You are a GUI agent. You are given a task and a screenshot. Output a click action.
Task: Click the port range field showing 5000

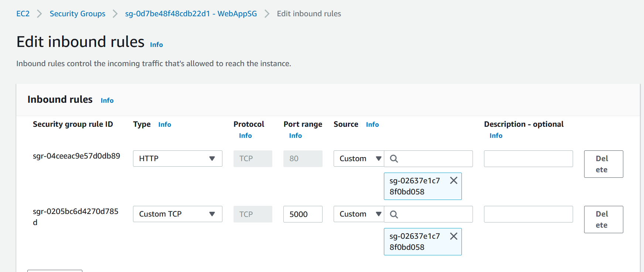pos(303,214)
